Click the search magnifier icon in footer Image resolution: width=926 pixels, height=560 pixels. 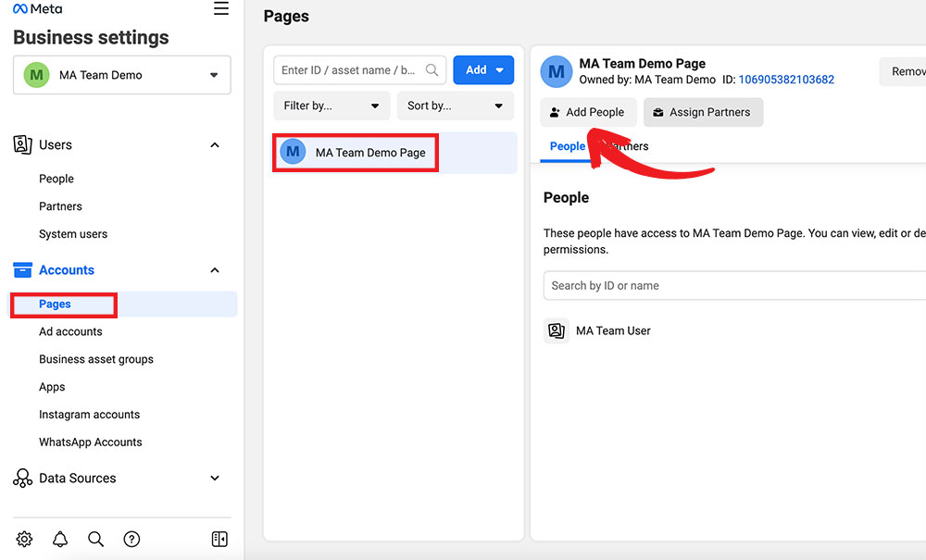coord(95,539)
